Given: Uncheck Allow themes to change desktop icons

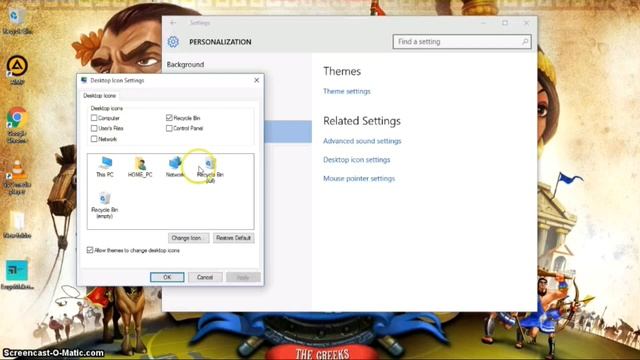Looking at the screenshot, I should pos(90,250).
